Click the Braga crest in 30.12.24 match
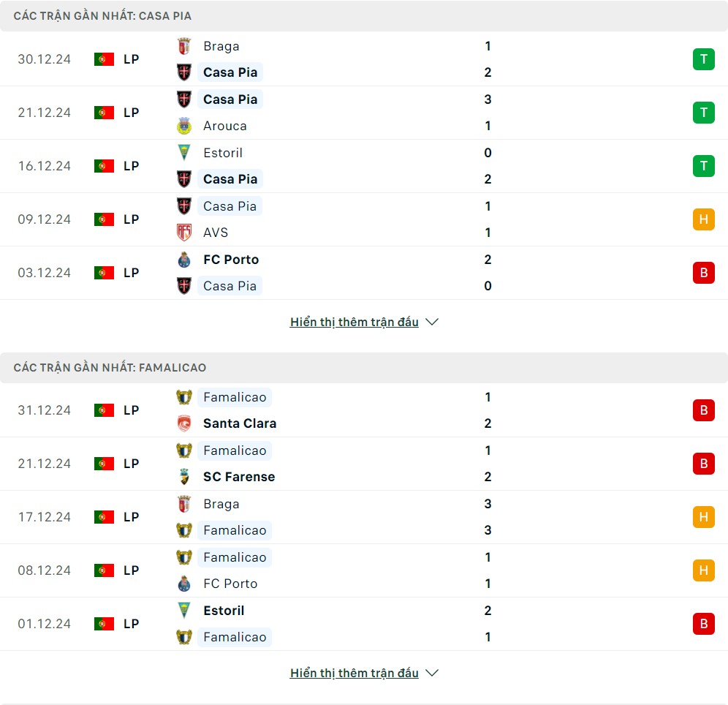 coord(184,47)
